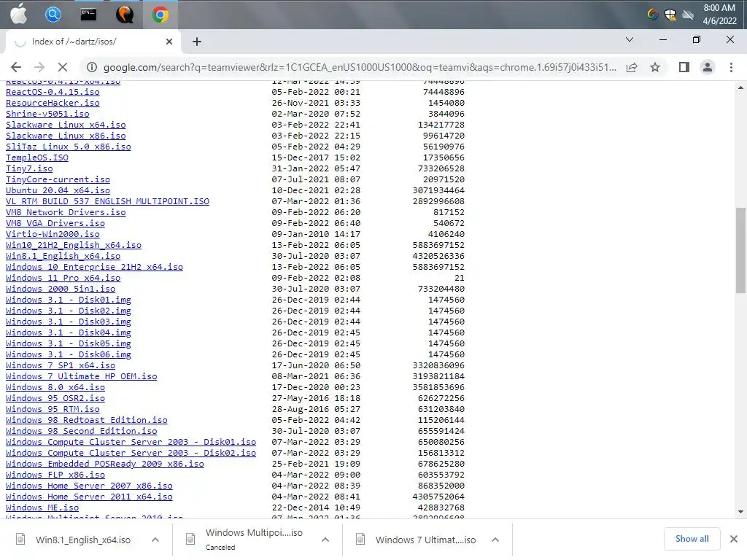Click Windows_95_OSR2.iso link
Screen dimensions: 747x560
point(55,399)
